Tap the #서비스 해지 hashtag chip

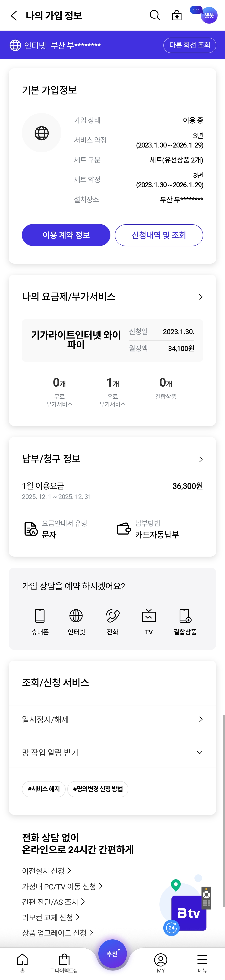(x=44, y=789)
